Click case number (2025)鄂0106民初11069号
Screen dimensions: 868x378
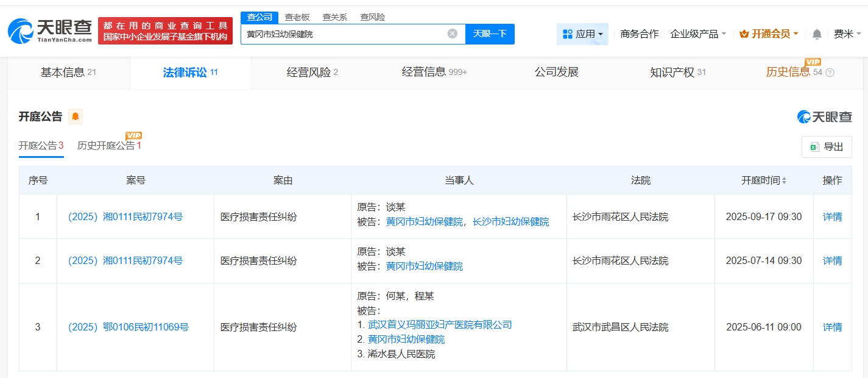coord(128,327)
